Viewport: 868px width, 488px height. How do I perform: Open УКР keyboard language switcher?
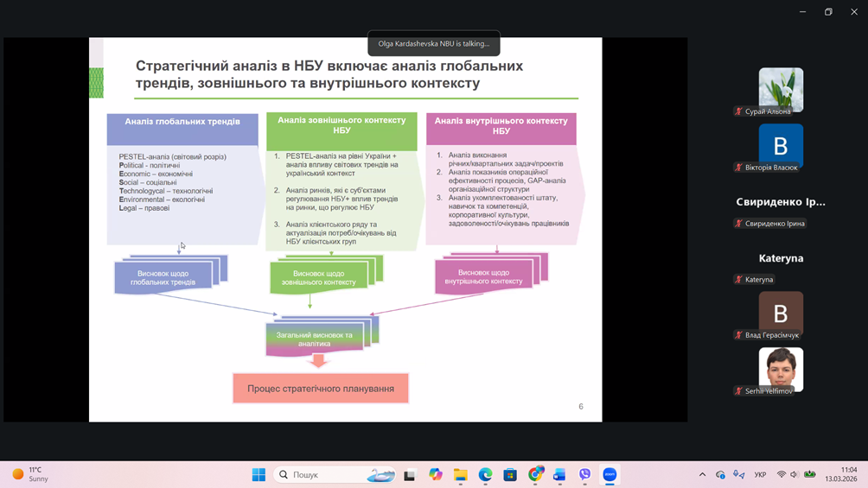point(760,474)
